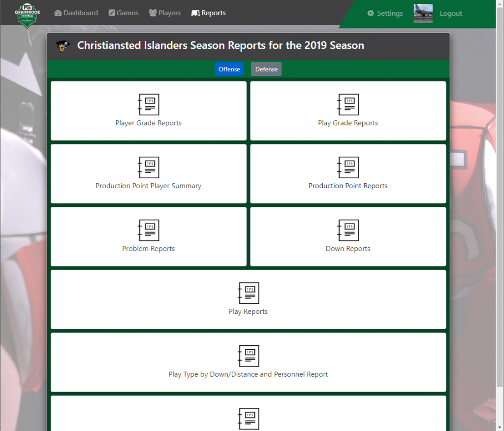Click the Players group icon
Image resolution: width=504 pixels, height=431 pixels.
point(153,12)
